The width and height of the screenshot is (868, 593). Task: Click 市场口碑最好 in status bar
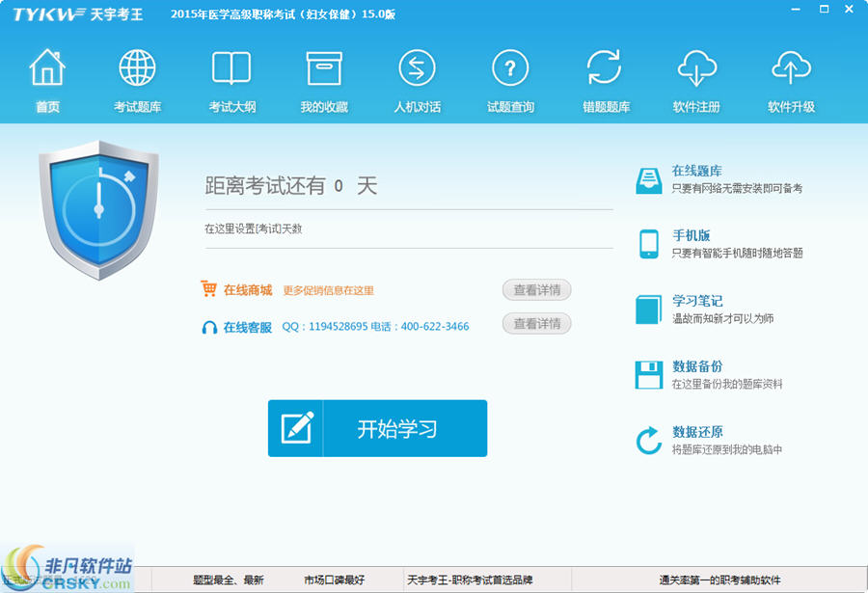click(x=334, y=580)
